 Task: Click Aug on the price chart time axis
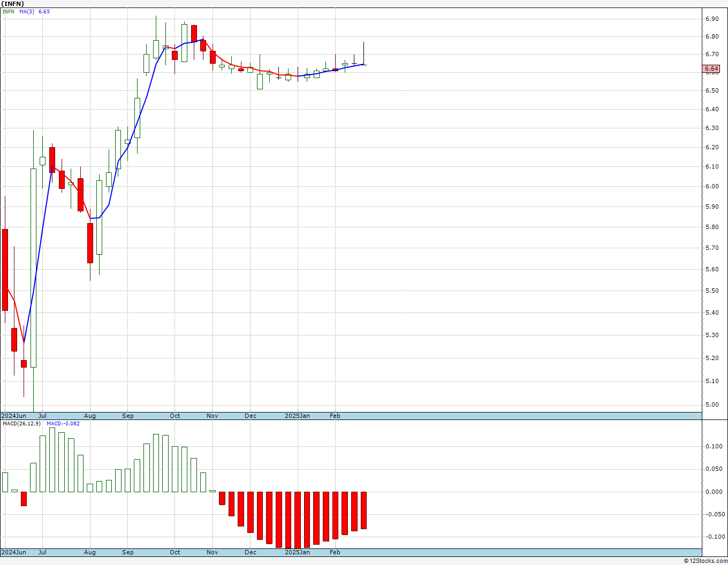[90, 416]
